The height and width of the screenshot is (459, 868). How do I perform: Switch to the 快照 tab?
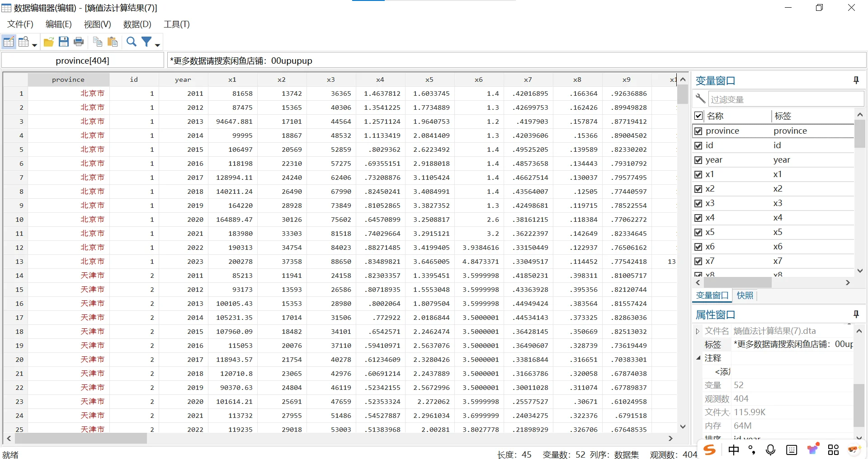click(x=745, y=295)
